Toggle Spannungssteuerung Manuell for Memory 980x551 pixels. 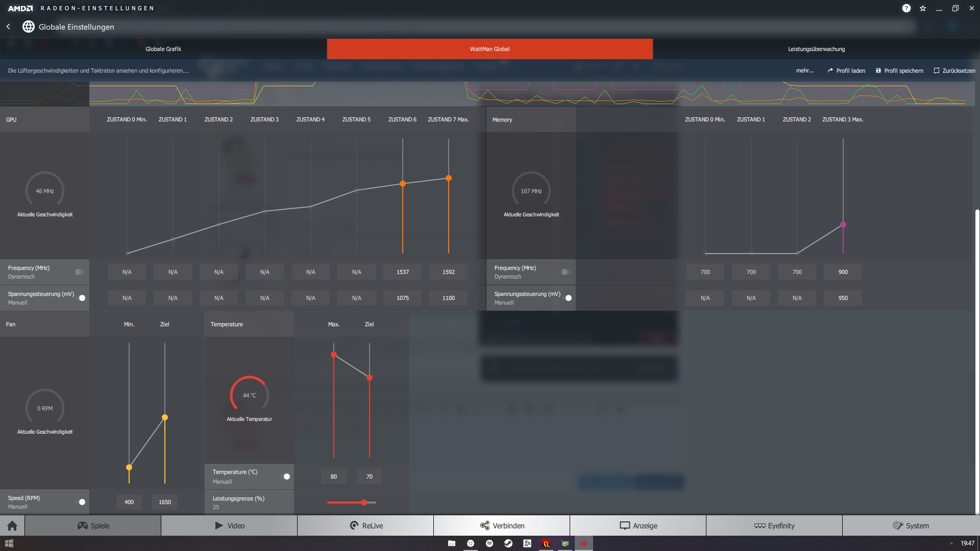569,298
